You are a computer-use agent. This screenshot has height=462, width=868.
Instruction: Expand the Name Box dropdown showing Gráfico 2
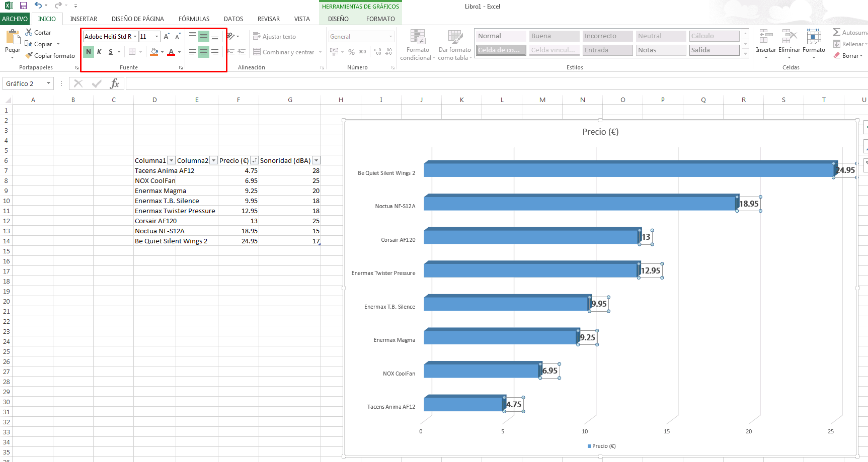pos(48,83)
